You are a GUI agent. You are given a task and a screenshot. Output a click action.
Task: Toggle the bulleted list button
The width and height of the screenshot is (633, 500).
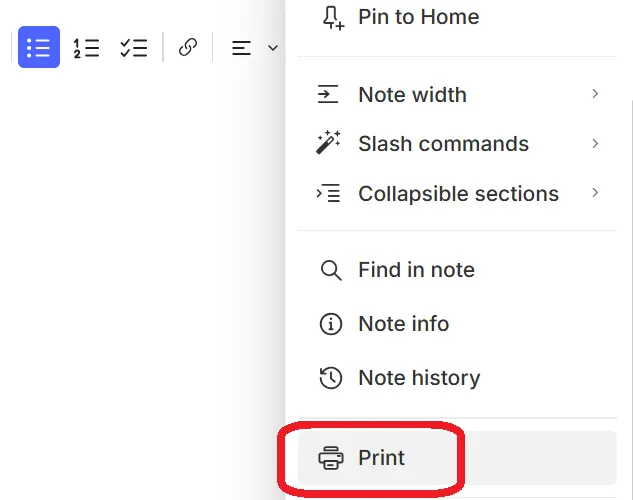click(39, 47)
